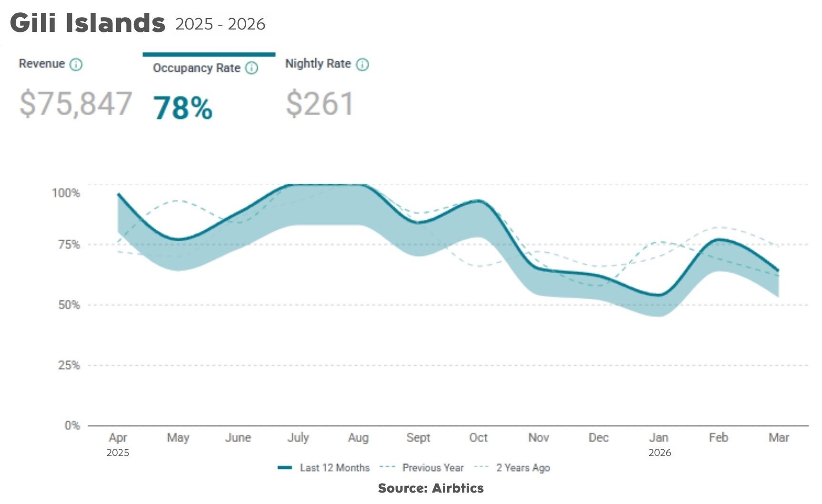Screen dimensions: 822x504
Task: Click the Source: Airbtics credit text
Action: (x=431, y=488)
